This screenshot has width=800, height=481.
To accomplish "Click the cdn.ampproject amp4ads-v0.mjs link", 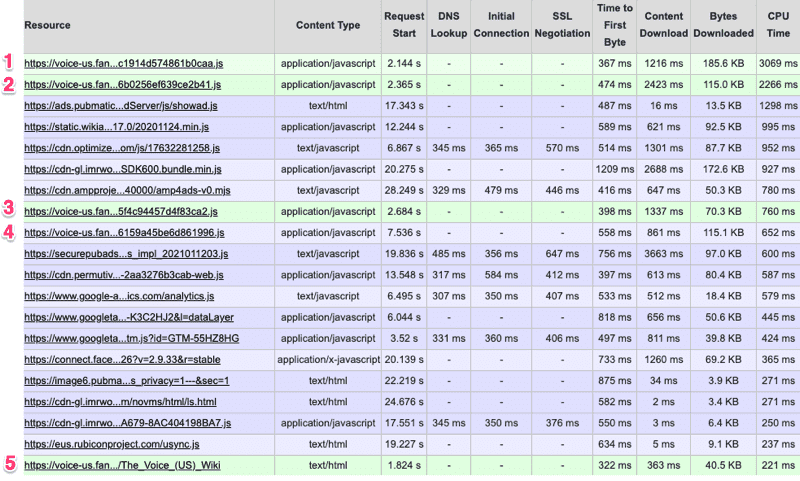I will [127, 191].
